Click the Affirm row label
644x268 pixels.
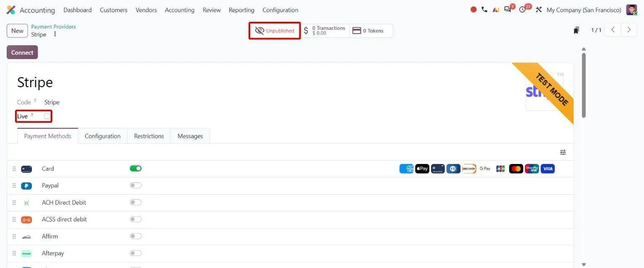point(50,236)
